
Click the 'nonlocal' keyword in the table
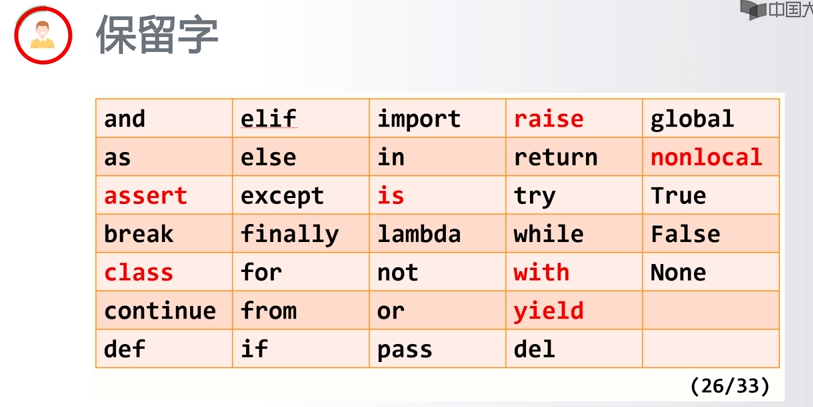pos(706,157)
